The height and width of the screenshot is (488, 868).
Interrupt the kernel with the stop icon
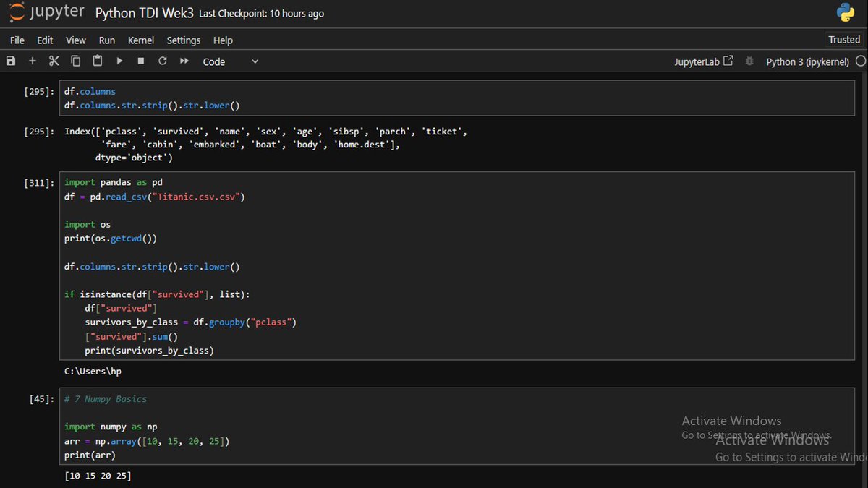click(141, 61)
